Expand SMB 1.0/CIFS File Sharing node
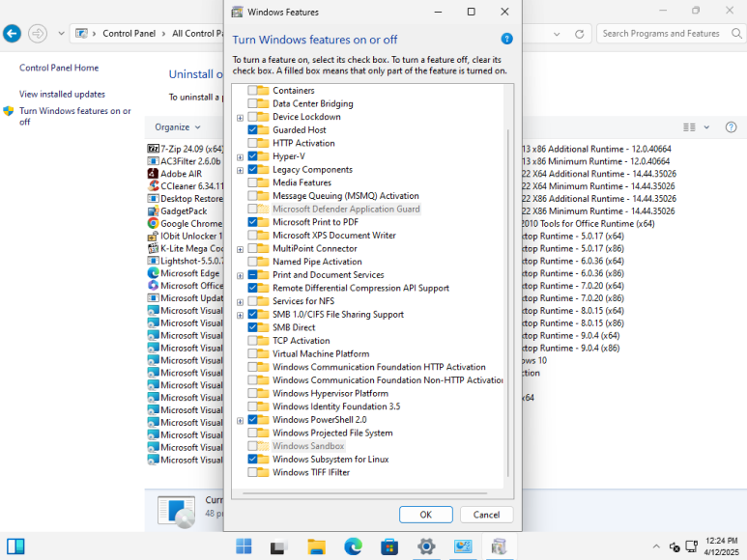 (240, 315)
